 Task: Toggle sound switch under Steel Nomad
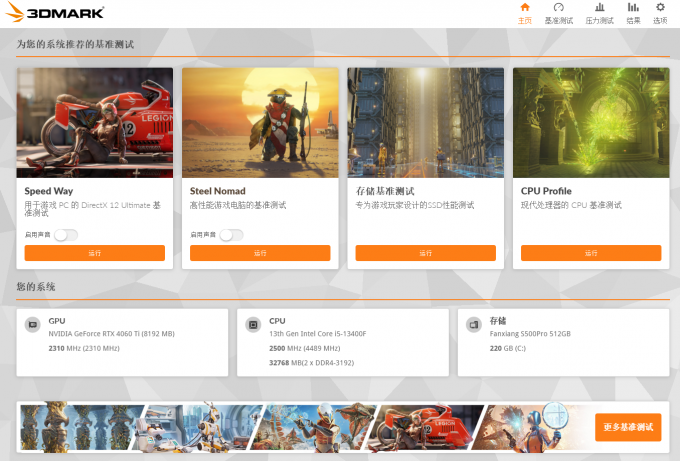pos(232,235)
